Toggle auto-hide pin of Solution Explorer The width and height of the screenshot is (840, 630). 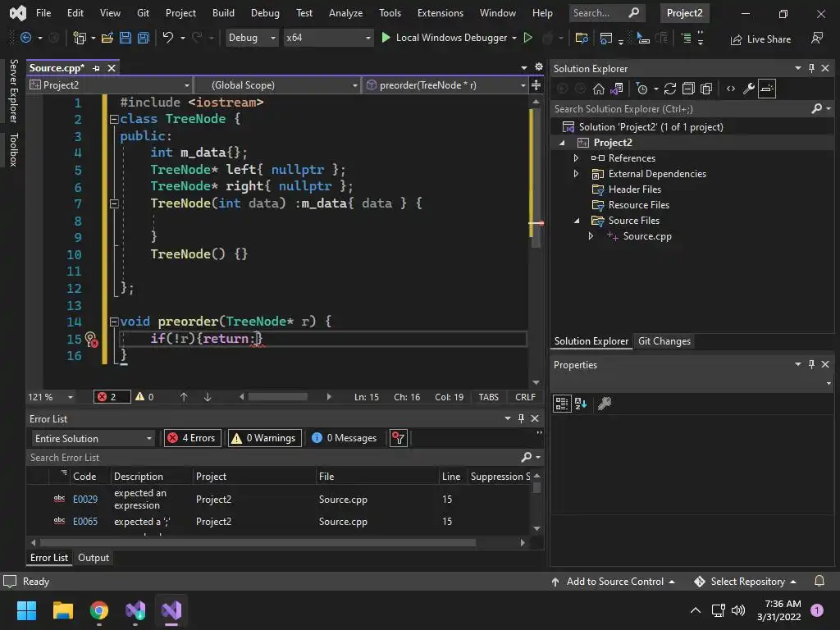[x=811, y=68]
